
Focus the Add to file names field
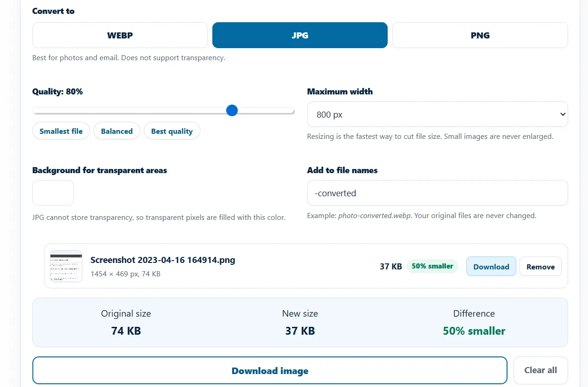(x=438, y=193)
